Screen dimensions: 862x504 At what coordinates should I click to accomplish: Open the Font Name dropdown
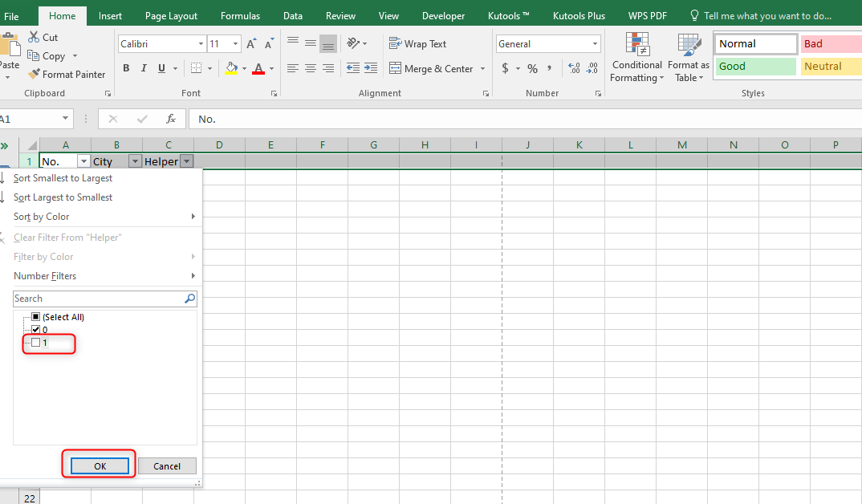[x=201, y=43]
